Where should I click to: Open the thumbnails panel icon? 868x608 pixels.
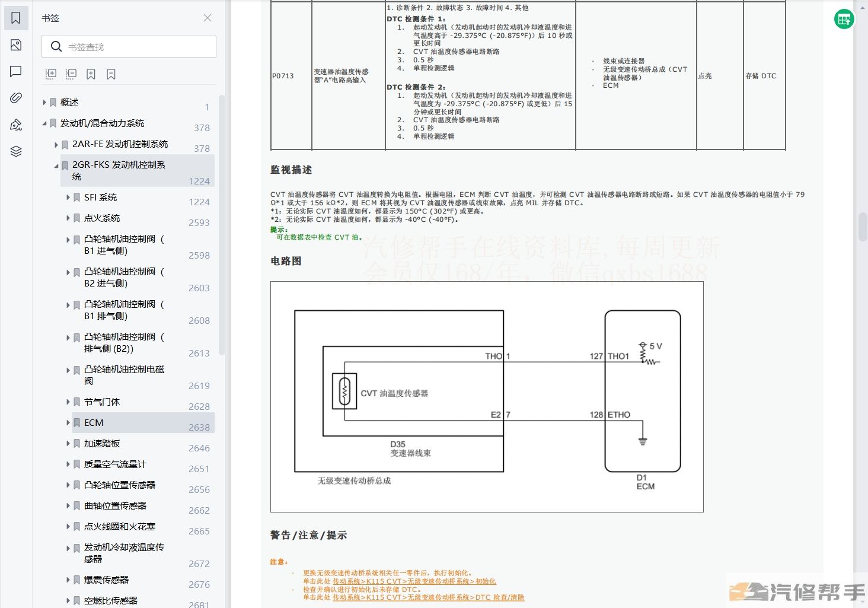[16, 45]
